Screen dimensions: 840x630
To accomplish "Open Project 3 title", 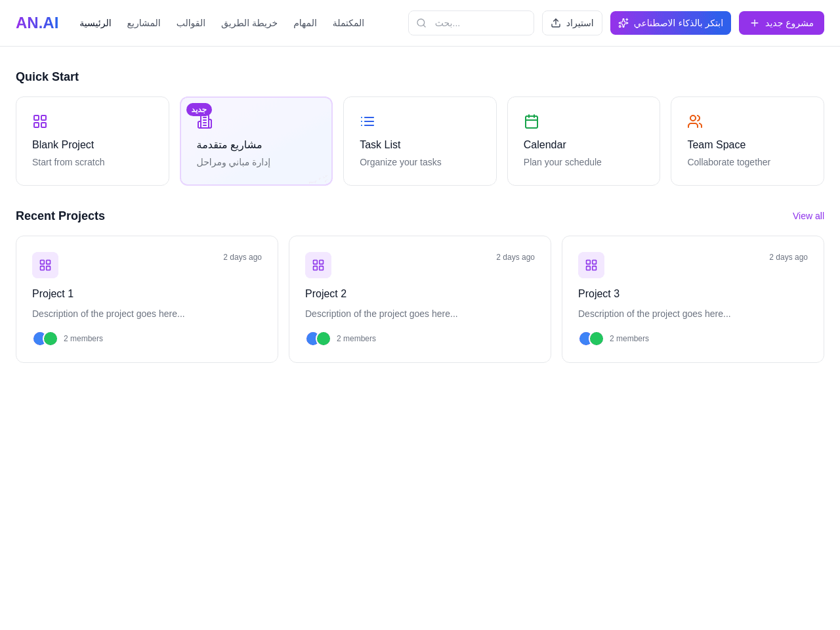I will (x=598, y=293).
